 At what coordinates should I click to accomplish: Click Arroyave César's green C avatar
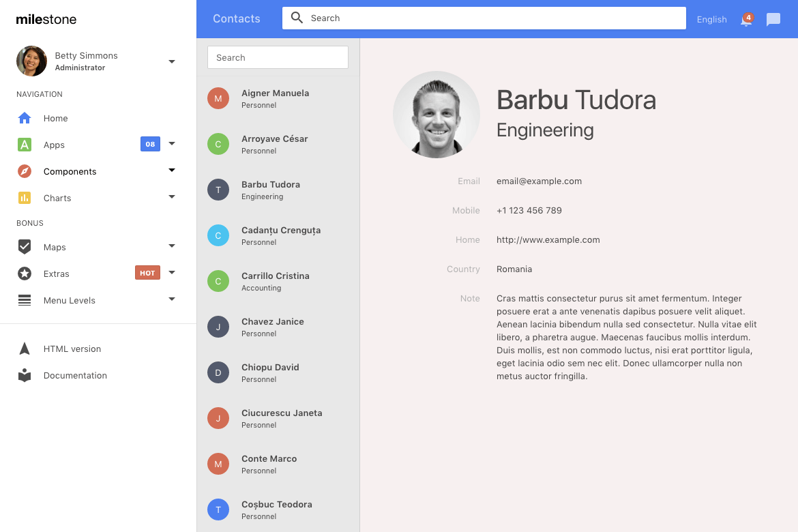[x=218, y=144]
